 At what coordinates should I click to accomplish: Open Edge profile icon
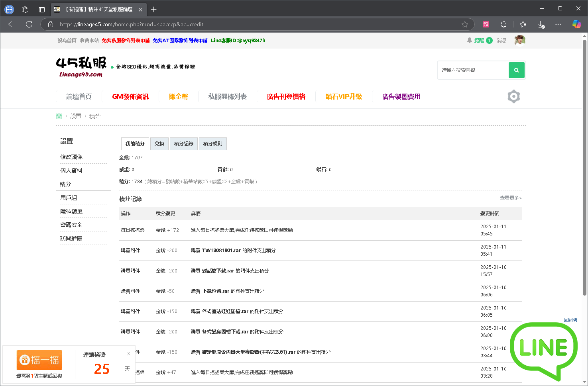pos(9,9)
